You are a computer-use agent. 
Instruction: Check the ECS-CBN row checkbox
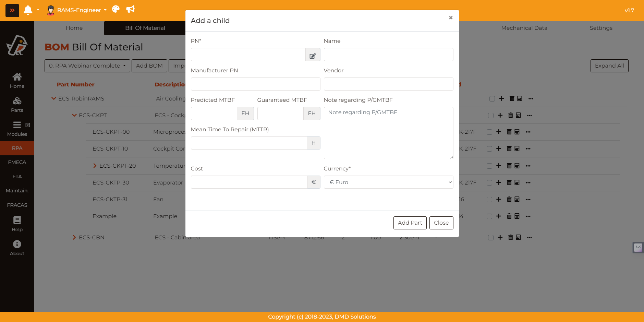point(491,238)
